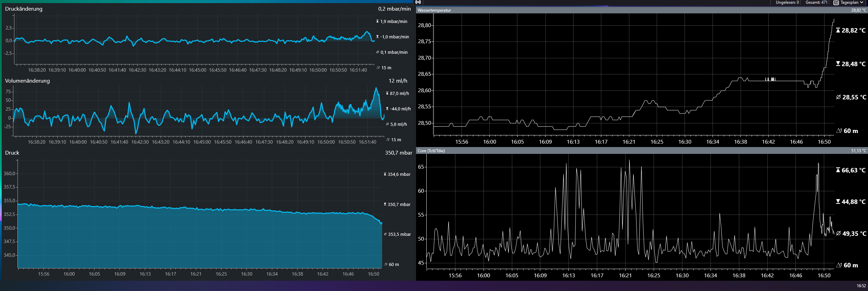The height and width of the screenshot is (291, 868).
Task: Click the average icon next to 0,1 mbar/min
Action: coord(378,52)
